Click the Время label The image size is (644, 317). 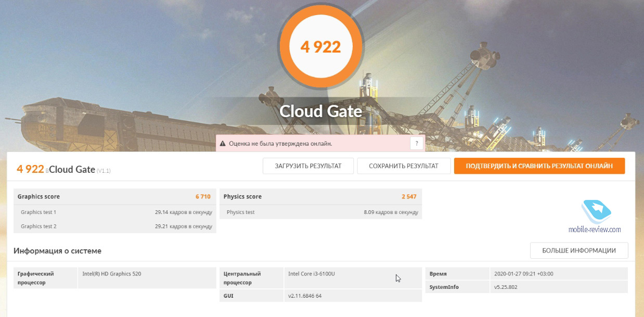[x=438, y=274]
